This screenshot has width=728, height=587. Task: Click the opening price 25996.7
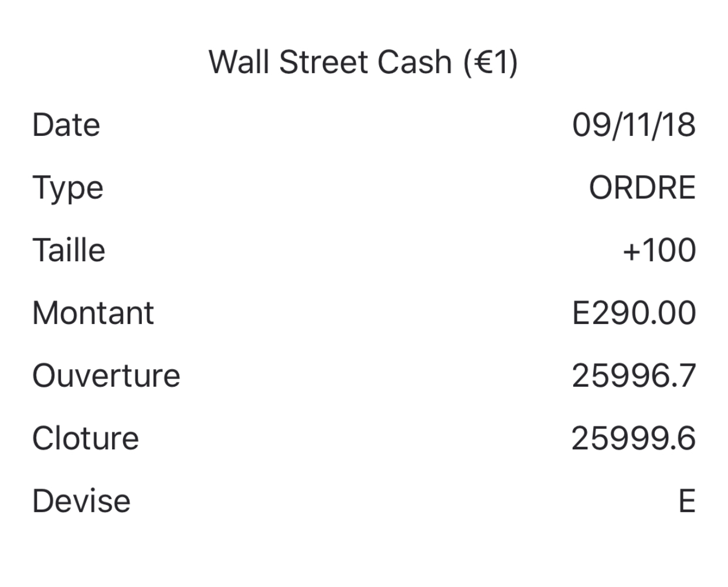tap(634, 376)
